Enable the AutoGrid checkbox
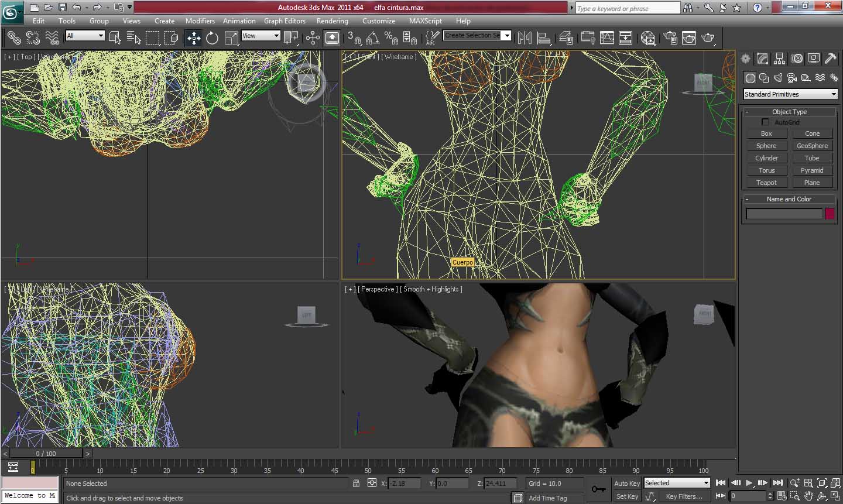Screen dimensions: 843x504 pyautogui.click(x=765, y=122)
